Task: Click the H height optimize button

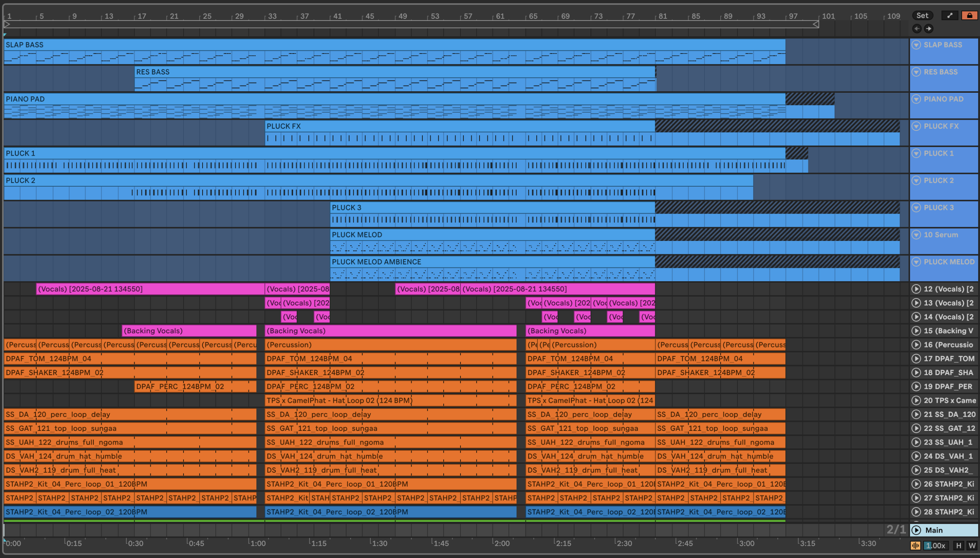Action: pos(959,546)
